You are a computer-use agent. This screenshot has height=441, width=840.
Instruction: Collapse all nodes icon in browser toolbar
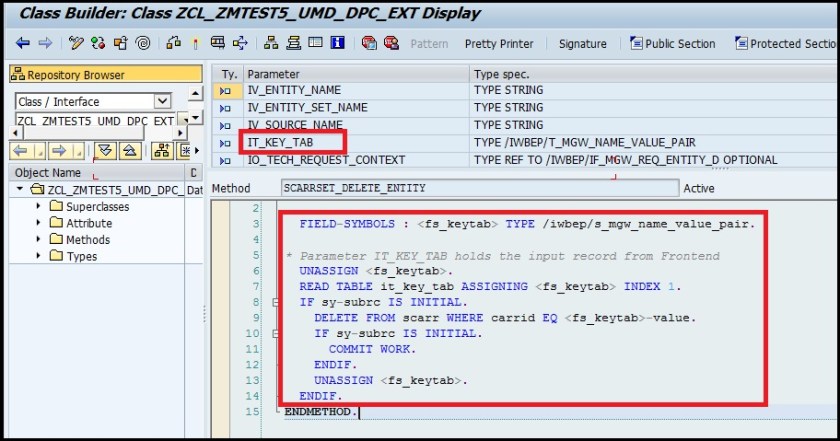[x=130, y=151]
